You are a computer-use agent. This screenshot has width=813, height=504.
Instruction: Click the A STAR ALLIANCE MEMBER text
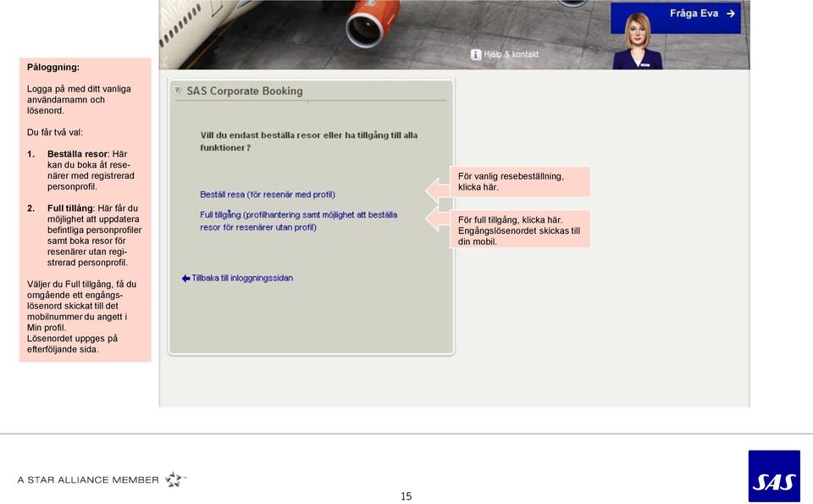(x=88, y=480)
